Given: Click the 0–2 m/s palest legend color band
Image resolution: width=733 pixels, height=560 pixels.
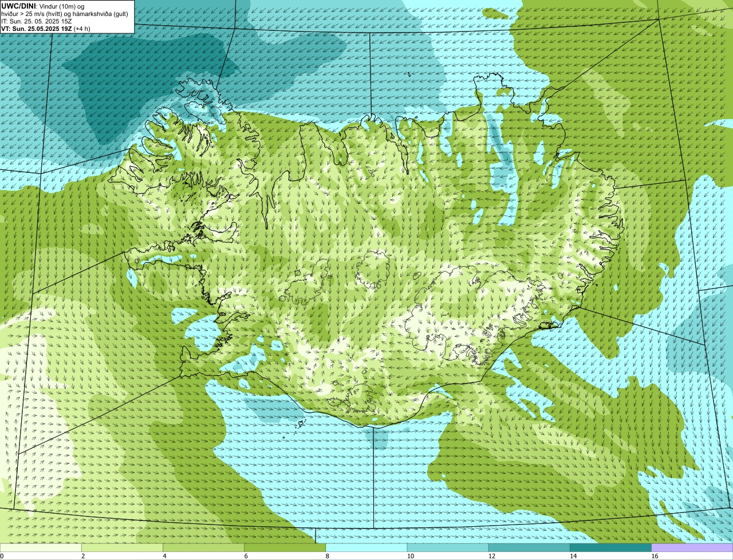Looking at the screenshot, I should point(41,548).
